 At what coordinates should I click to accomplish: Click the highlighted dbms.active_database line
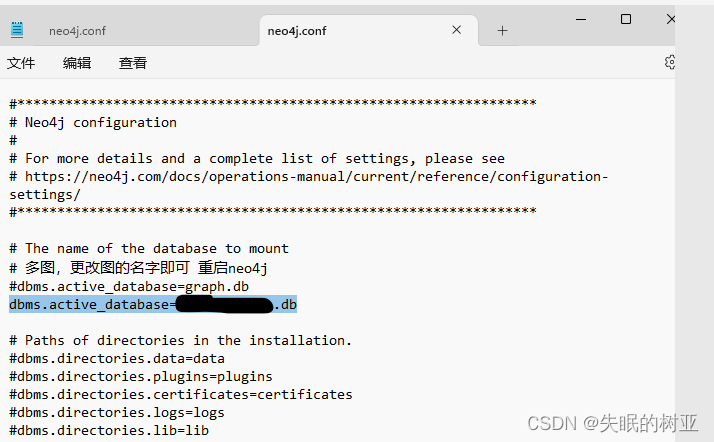[x=153, y=304]
